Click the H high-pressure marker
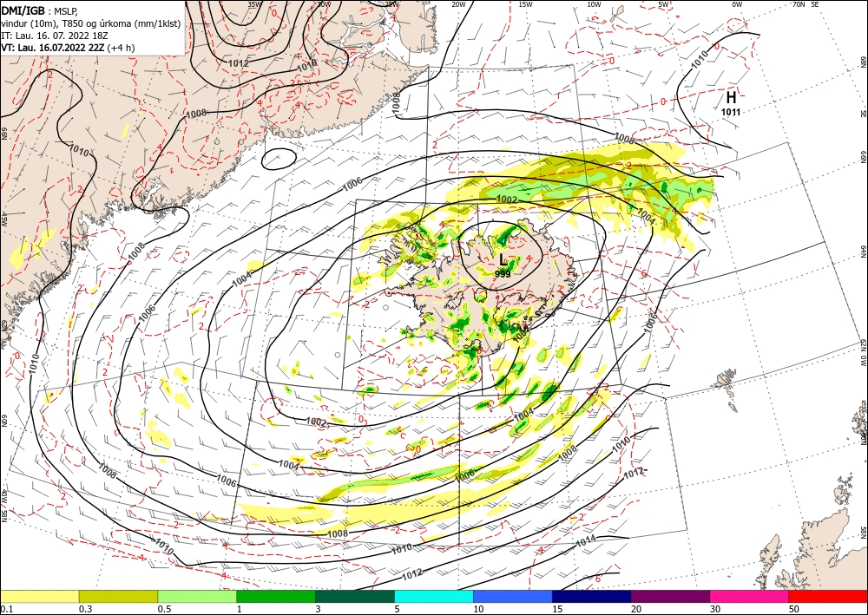868x615 pixels. point(731,97)
